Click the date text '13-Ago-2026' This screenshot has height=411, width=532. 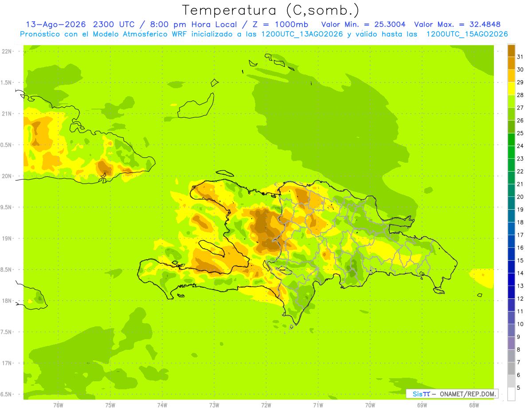tap(56, 24)
